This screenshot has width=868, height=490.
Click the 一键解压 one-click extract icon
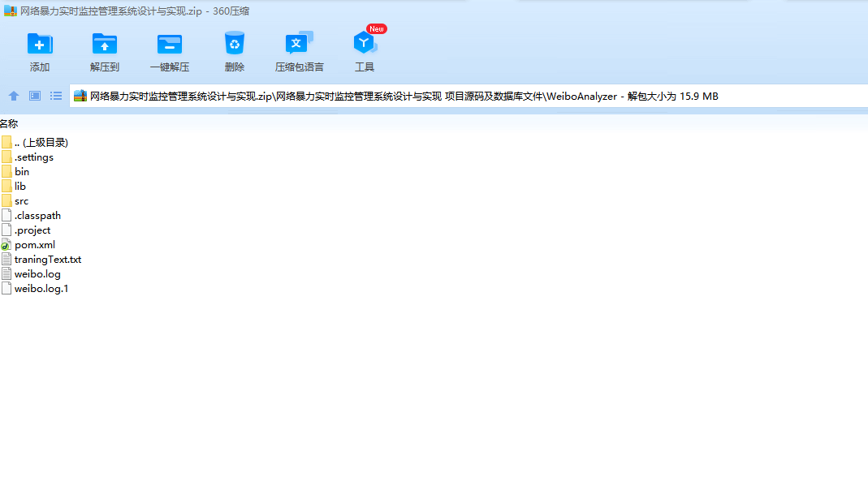pyautogui.click(x=170, y=44)
